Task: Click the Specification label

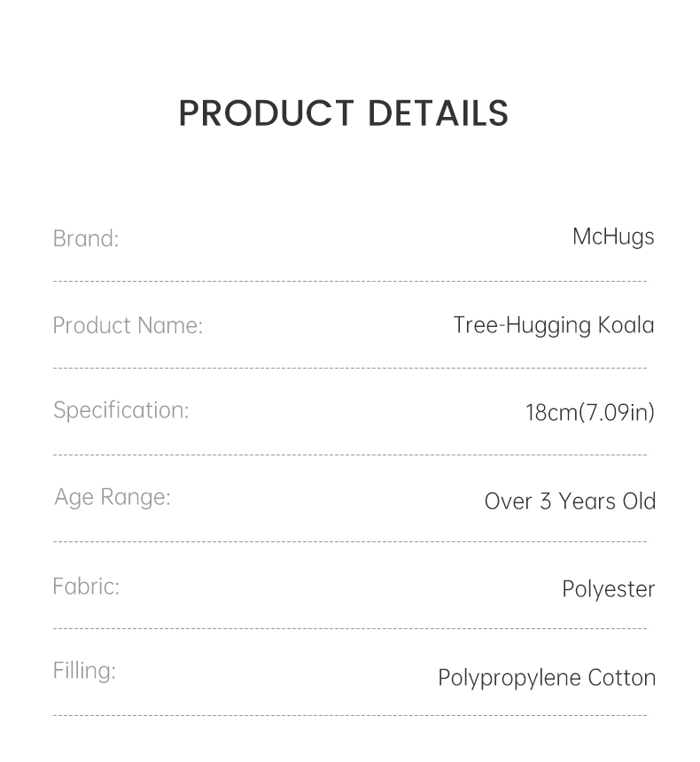Action: click(x=121, y=410)
